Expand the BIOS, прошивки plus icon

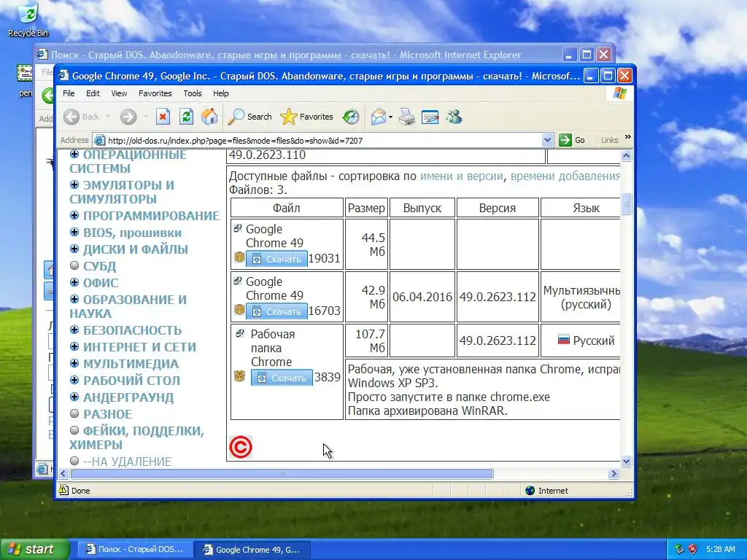click(x=74, y=232)
